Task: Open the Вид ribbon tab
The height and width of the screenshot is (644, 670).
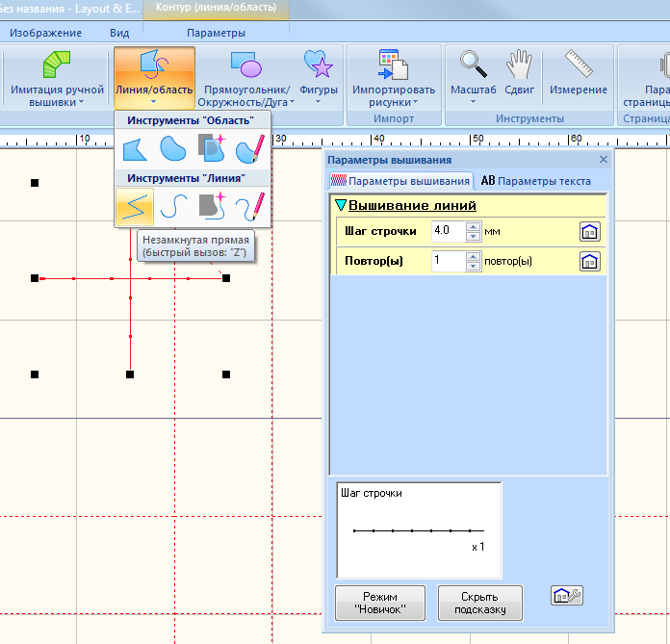Action: pos(119,33)
